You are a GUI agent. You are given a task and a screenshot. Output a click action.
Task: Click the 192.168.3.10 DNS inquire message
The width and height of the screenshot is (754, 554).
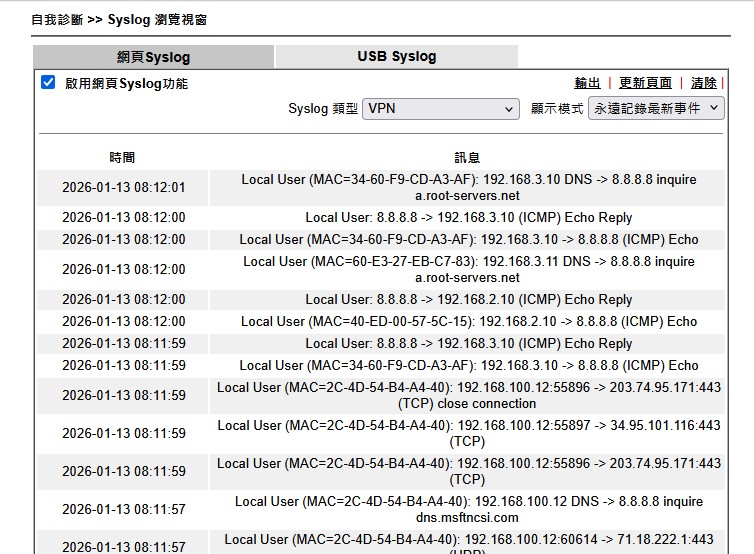[468, 188]
